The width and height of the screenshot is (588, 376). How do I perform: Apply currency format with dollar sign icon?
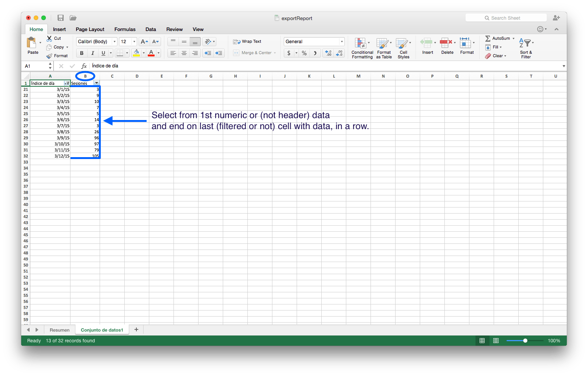tap(289, 53)
